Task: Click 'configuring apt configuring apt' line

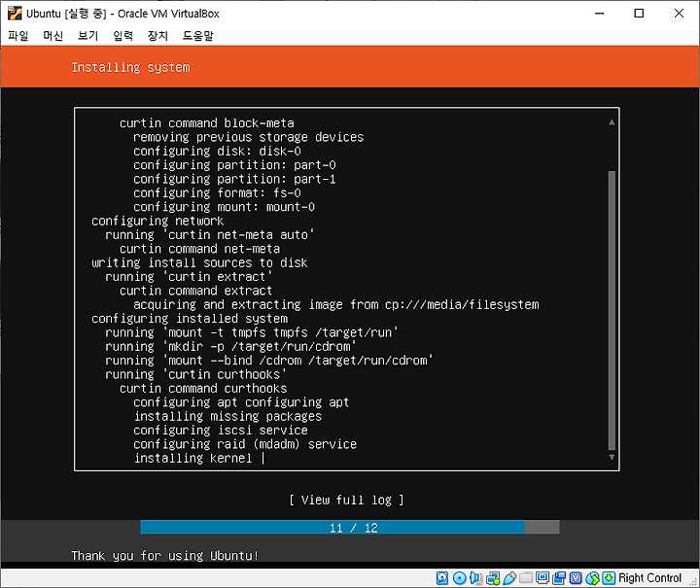Action: tap(241, 402)
